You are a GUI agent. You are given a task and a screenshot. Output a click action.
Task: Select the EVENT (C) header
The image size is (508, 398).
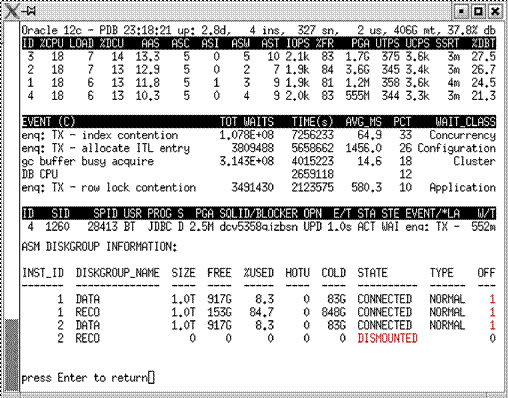49,122
